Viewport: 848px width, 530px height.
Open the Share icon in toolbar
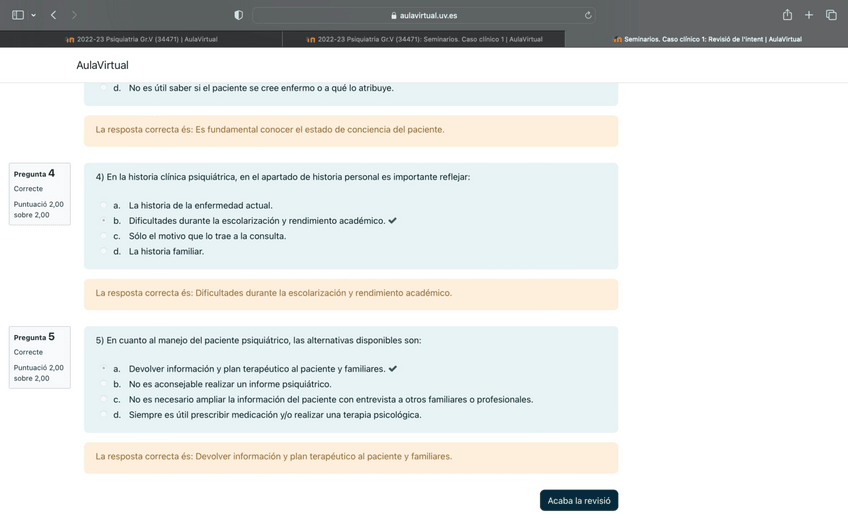(x=787, y=15)
